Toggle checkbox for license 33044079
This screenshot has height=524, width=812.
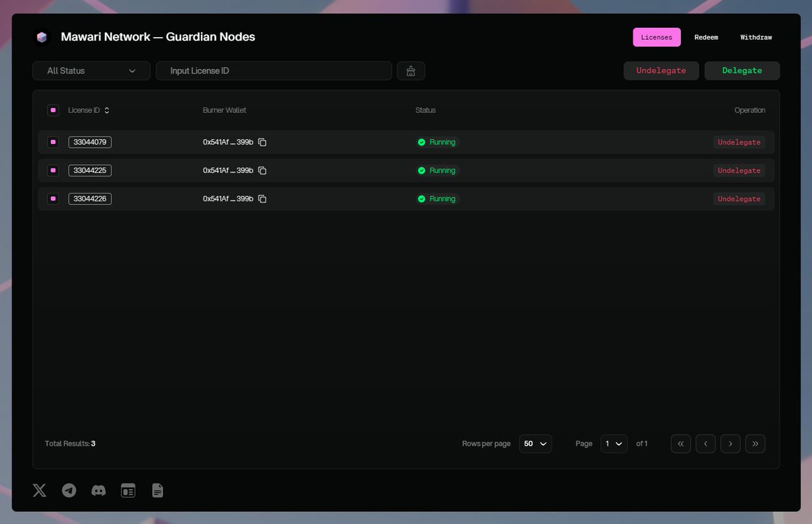coord(53,142)
